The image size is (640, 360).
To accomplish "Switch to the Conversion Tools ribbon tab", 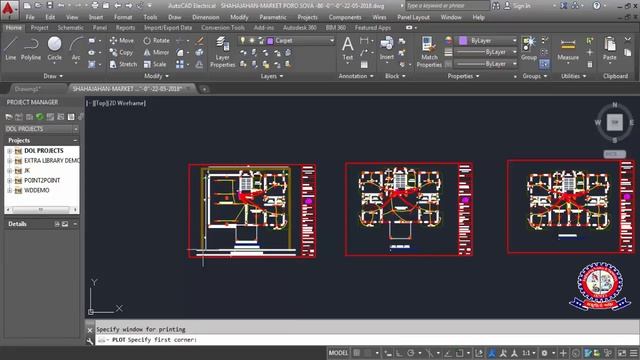I will [223, 28].
